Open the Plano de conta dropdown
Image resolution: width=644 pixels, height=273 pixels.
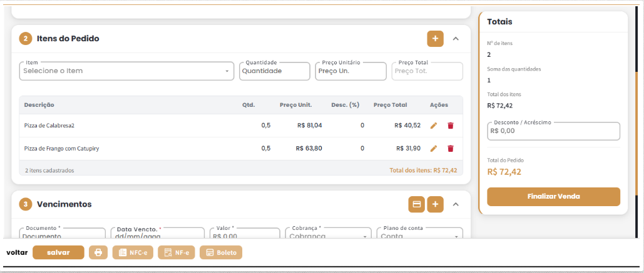[x=420, y=233]
